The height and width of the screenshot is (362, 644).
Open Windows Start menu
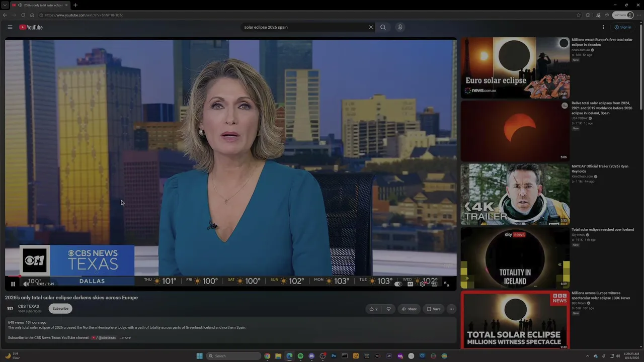click(200, 356)
